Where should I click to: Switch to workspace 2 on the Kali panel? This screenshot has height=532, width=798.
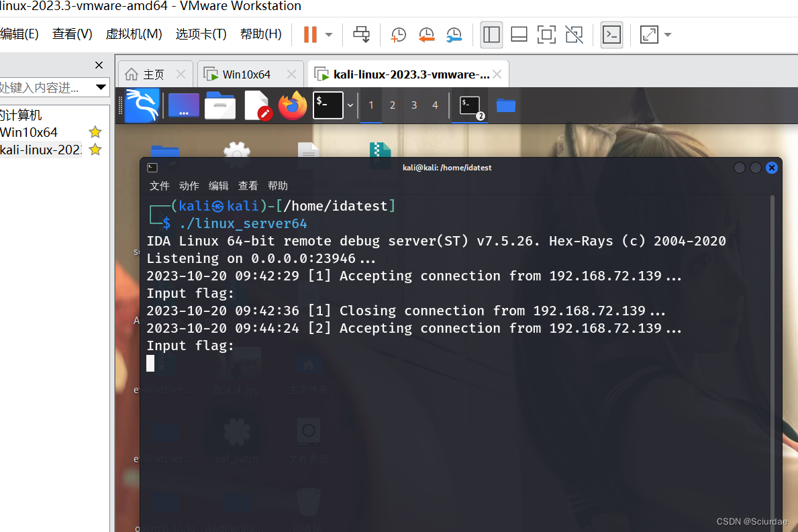(392, 105)
